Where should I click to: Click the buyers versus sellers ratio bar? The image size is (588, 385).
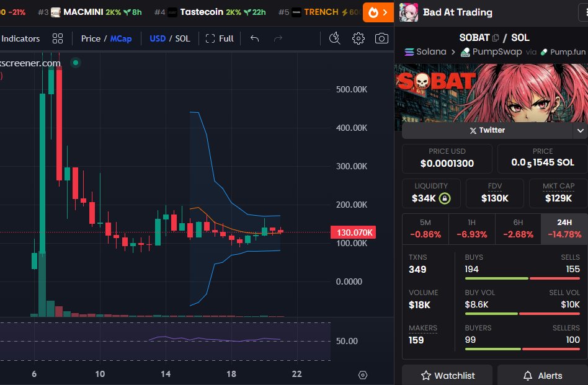pos(522,349)
